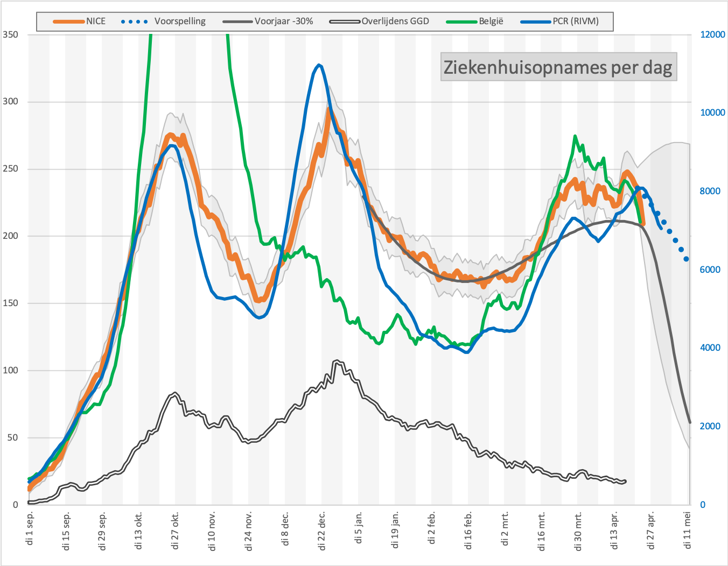Click the orange NICE line swatch in legend
Image resolution: width=728 pixels, height=566 pixels.
coord(68,22)
